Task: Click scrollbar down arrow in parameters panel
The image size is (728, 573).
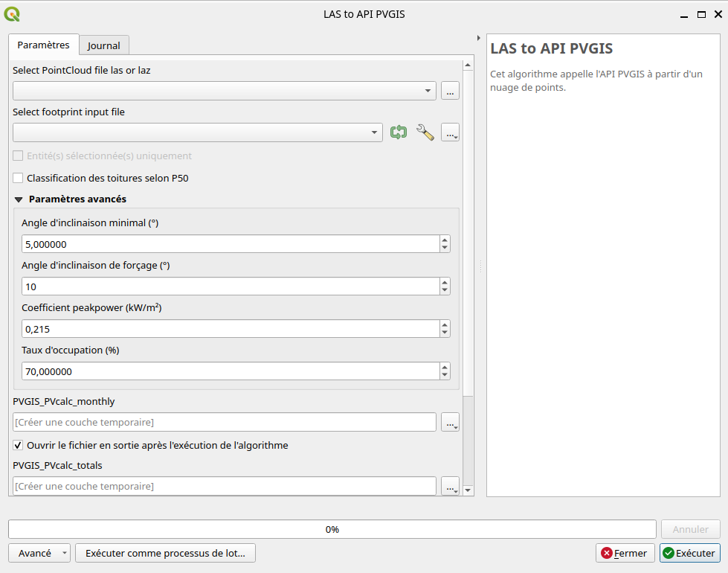Action: (468, 490)
